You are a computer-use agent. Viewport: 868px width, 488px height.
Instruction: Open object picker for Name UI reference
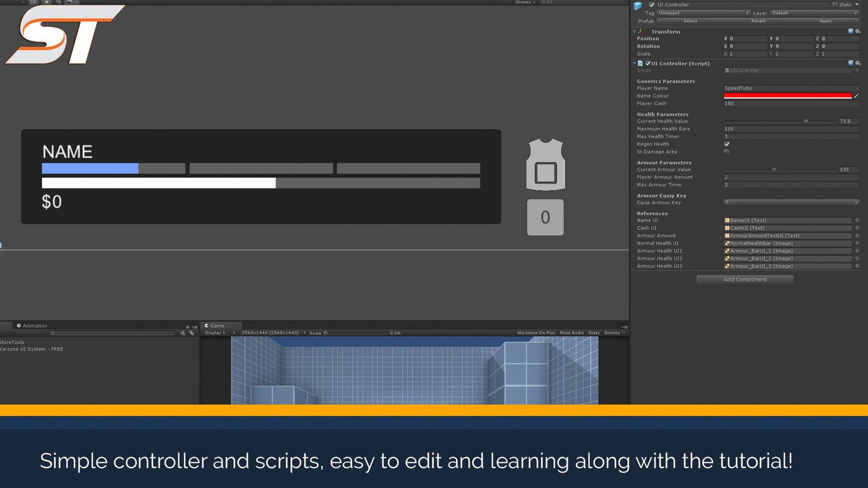pyautogui.click(x=857, y=220)
